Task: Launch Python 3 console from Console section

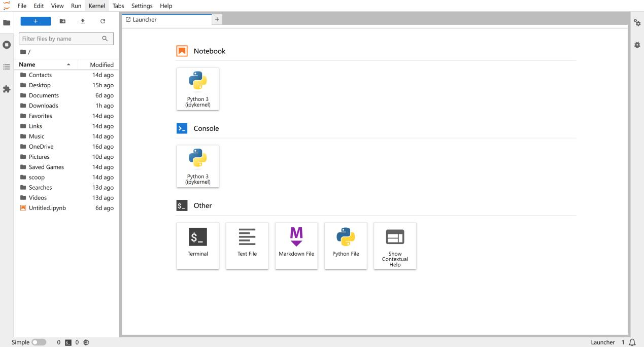Action: point(198,166)
